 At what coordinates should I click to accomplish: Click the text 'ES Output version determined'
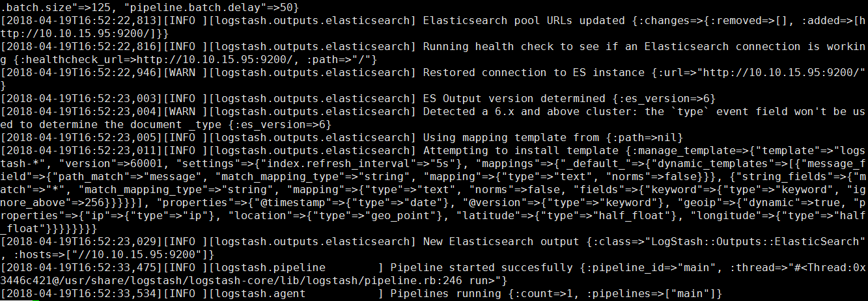coord(514,98)
